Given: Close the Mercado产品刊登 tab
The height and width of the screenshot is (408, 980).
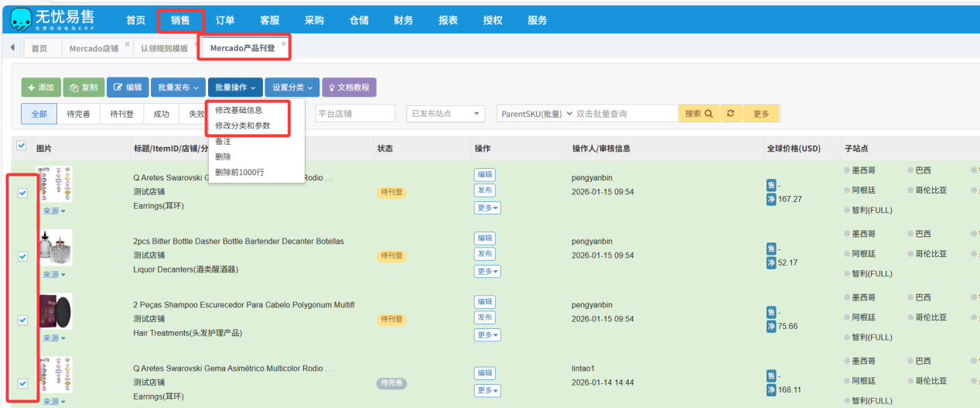Looking at the screenshot, I should 284,43.
